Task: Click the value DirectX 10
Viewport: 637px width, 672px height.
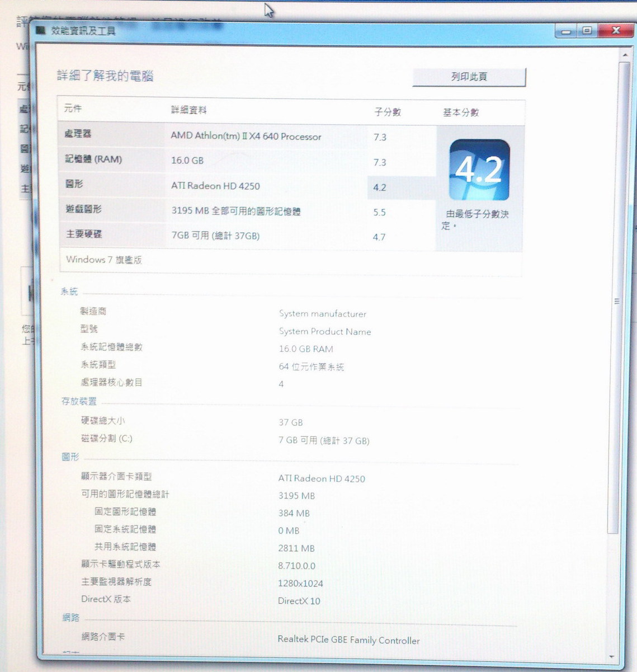Action: coord(299,601)
